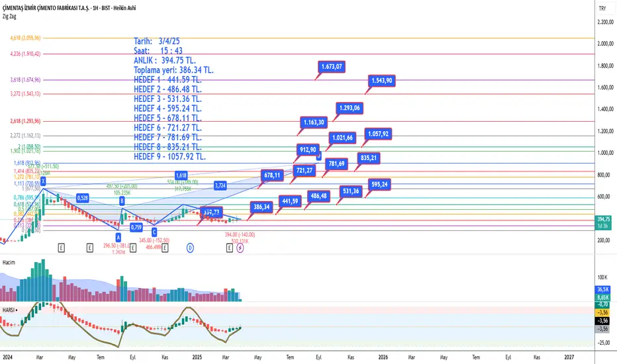
Task: Click the 1.057,92 price callout
Action: point(378,134)
